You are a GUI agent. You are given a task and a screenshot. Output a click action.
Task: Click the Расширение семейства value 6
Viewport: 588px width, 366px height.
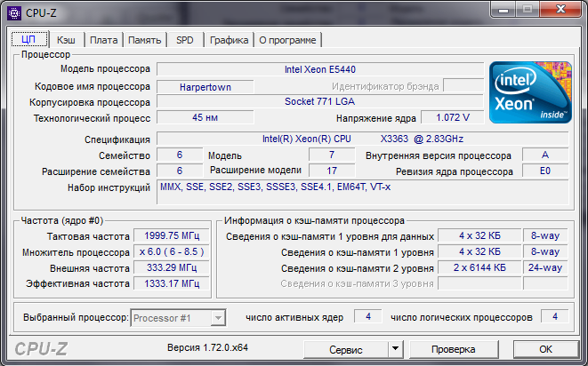[180, 171]
